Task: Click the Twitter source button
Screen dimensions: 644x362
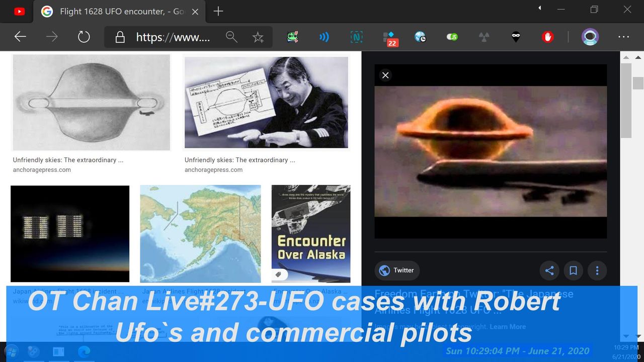Action: tap(397, 270)
